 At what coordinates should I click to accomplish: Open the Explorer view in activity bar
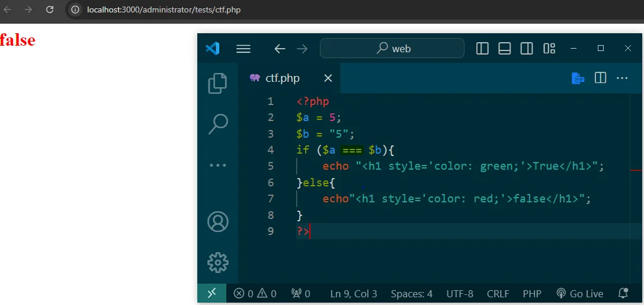[217, 83]
